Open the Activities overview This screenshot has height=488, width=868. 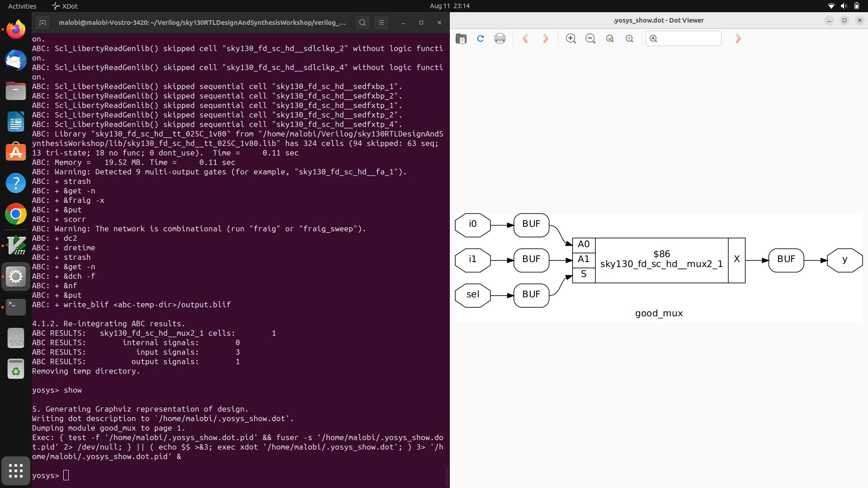tap(22, 6)
